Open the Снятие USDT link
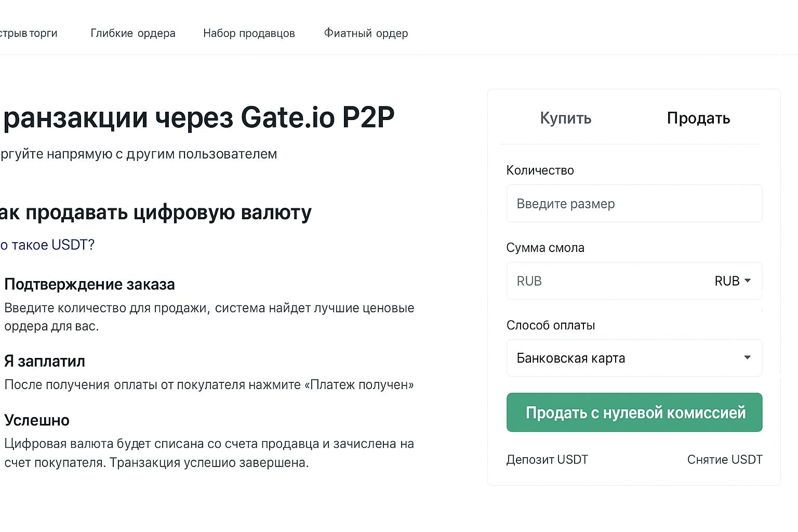The image size is (798, 532). click(x=725, y=459)
